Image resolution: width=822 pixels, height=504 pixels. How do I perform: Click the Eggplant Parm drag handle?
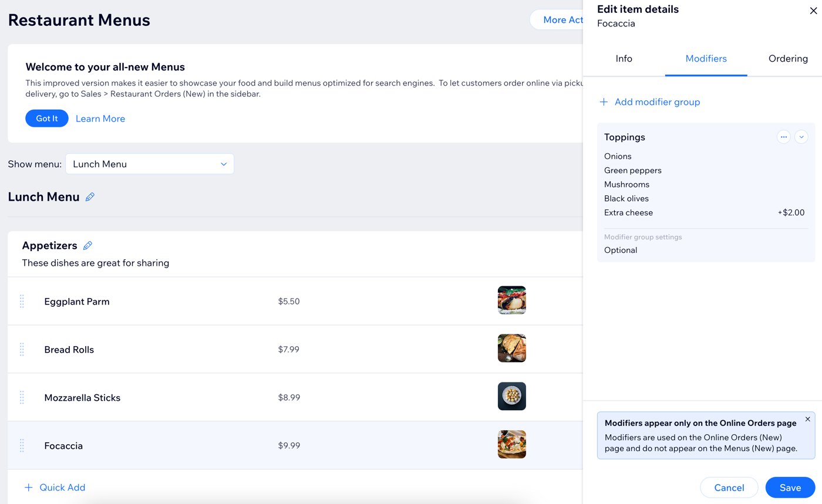point(22,302)
